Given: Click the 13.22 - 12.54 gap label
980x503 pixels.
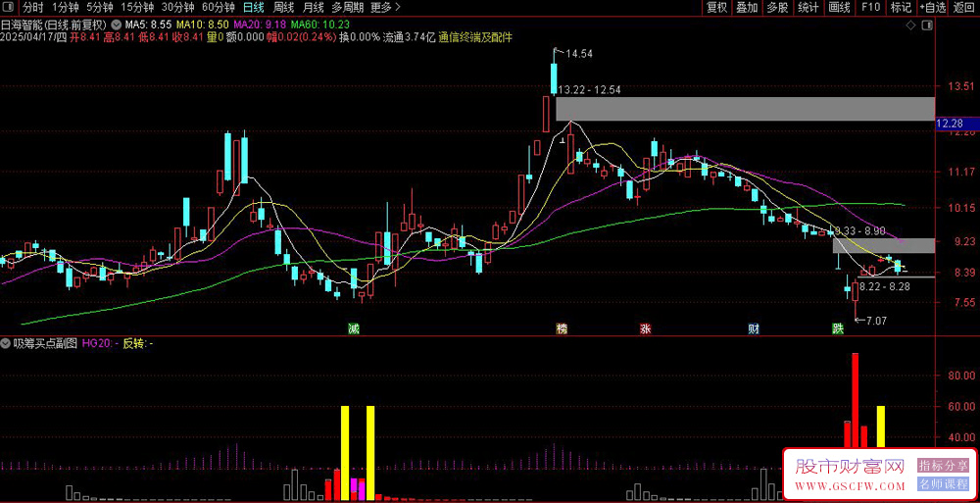Looking at the screenshot, I should click(589, 90).
